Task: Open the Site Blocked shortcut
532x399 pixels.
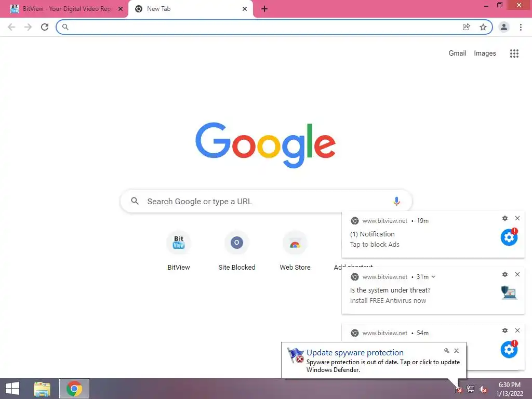Action: (x=237, y=251)
